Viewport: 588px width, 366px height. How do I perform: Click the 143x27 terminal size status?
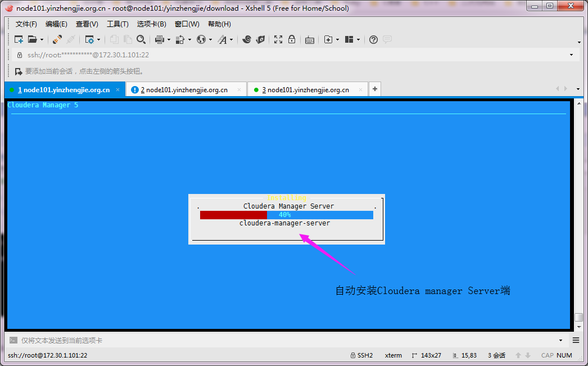pyautogui.click(x=426, y=355)
